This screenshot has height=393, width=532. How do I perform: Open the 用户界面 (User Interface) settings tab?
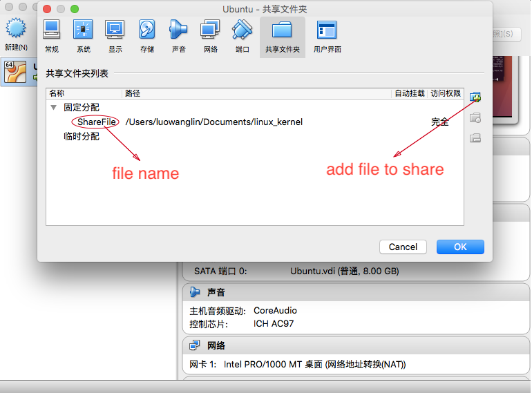pyautogui.click(x=327, y=37)
